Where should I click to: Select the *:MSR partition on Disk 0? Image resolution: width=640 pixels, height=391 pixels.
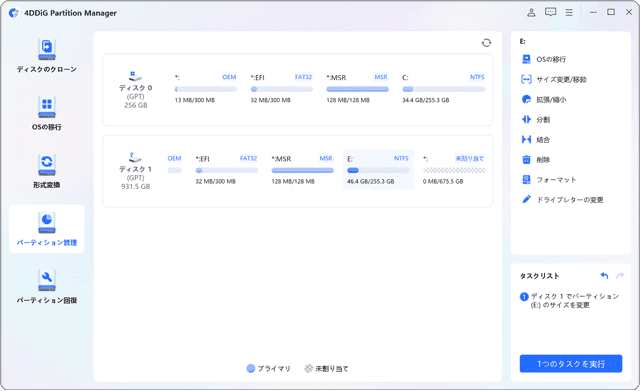pos(357,89)
